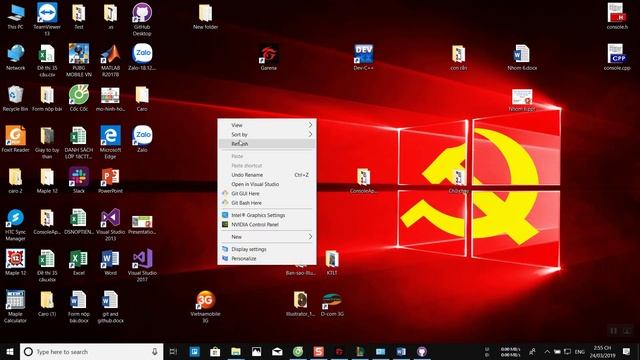Select the TeamViewer 13 desktop icon
This screenshot has height=360, width=640.
tap(47, 19)
